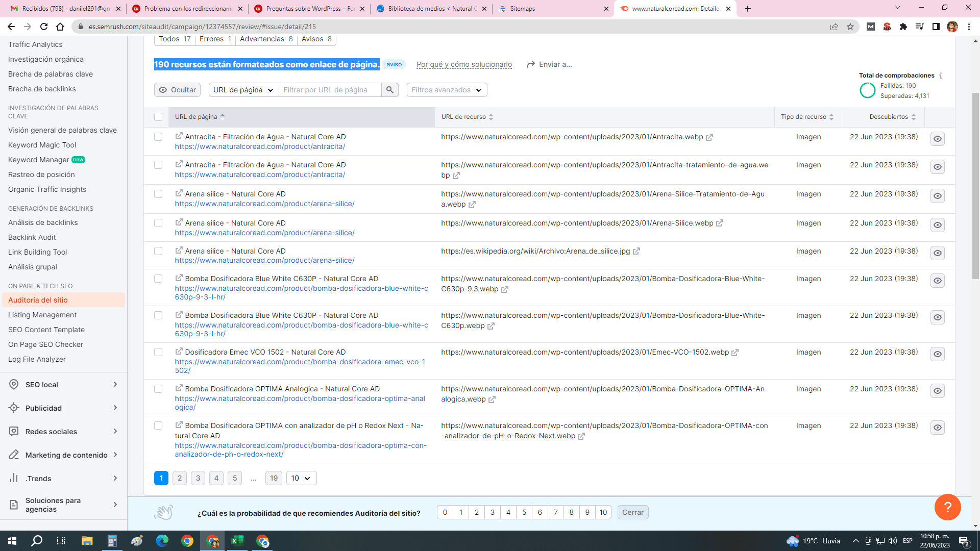The height and width of the screenshot is (551, 980).
Task: Rate recommendation likelihood as 10
Action: [x=603, y=512]
